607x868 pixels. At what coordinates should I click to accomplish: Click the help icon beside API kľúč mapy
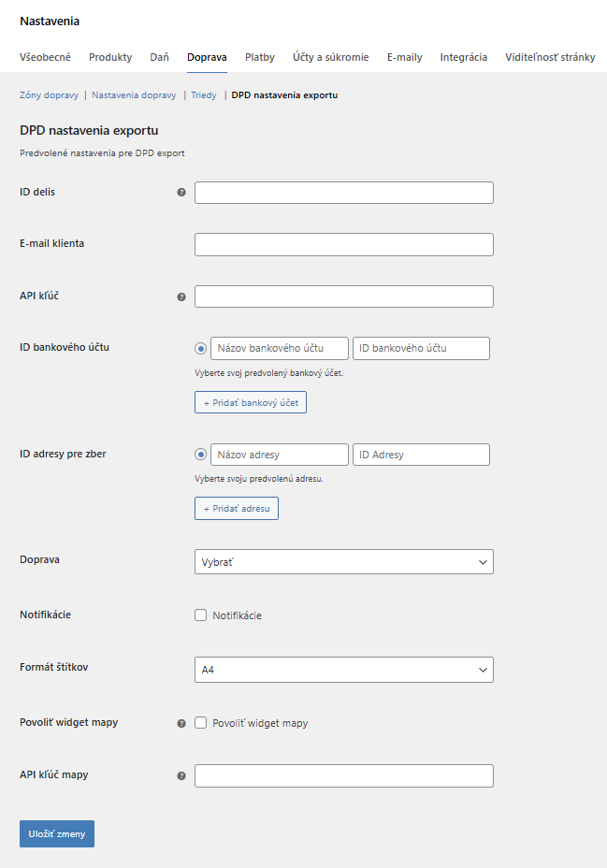click(181, 775)
